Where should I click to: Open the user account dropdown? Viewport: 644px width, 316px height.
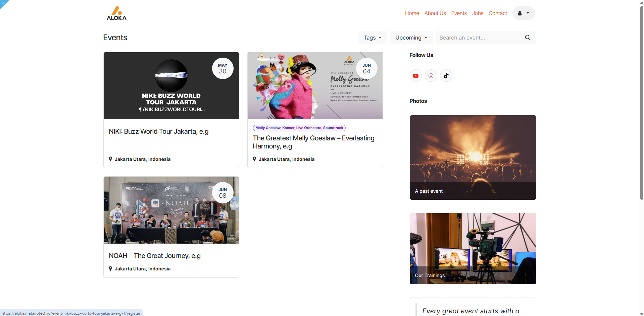click(524, 13)
